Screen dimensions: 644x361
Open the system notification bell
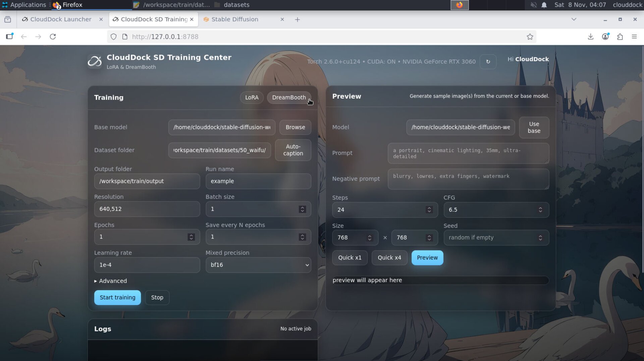(544, 5)
